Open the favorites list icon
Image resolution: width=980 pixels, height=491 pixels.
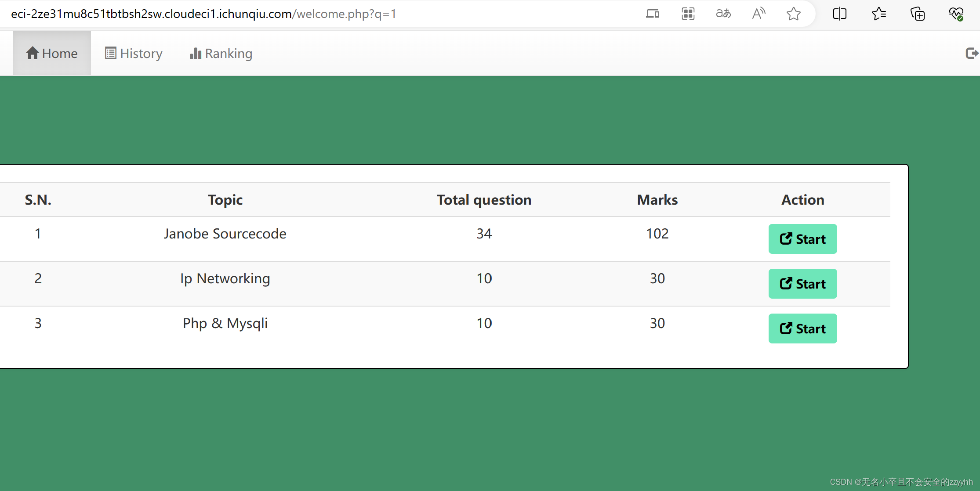pos(878,14)
